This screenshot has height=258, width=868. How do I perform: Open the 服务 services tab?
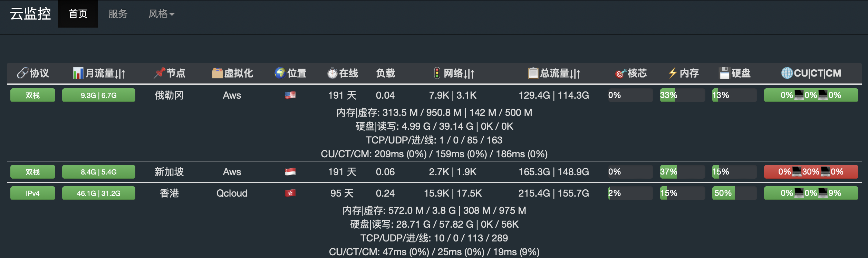click(118, 14)
